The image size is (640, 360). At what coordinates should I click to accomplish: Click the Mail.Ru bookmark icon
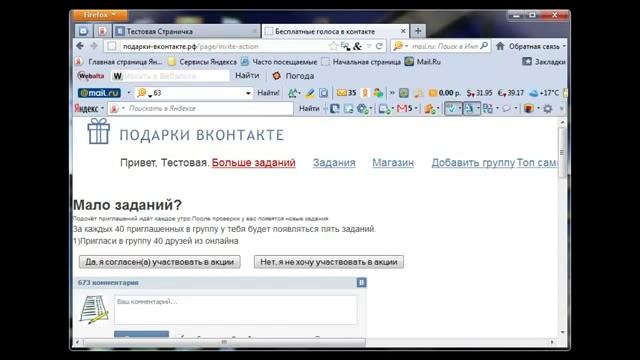coord(409,62)
